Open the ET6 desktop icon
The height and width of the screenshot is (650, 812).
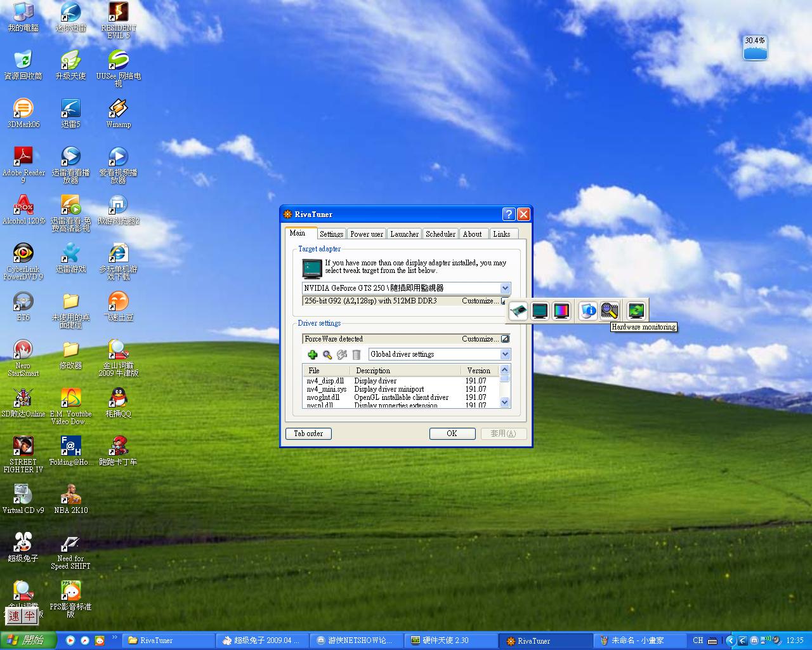coord(23,305)
